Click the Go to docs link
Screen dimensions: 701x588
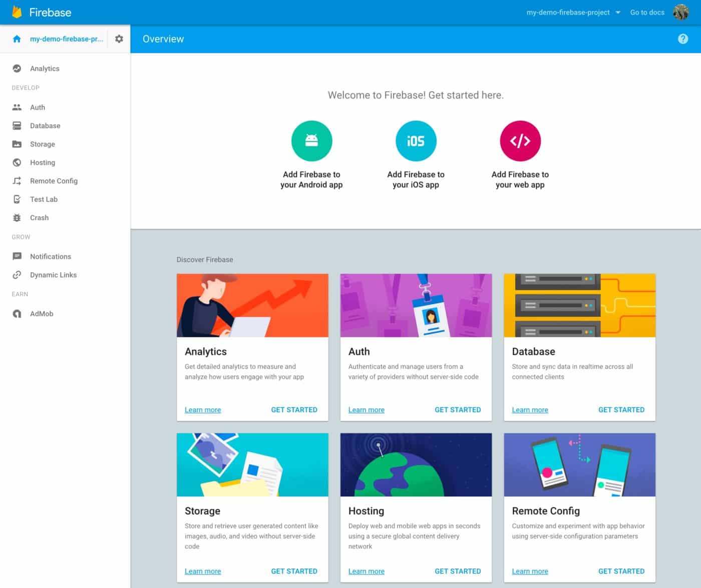[x=647, y=13]
